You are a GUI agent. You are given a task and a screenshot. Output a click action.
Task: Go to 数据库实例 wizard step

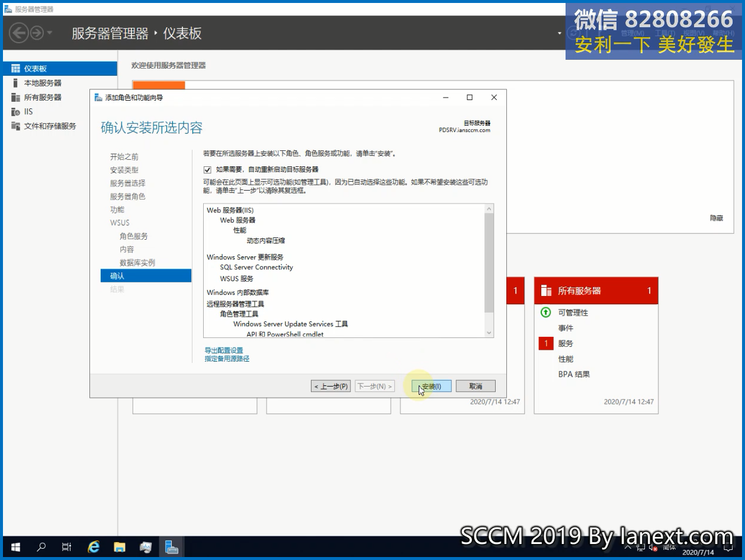click(137, 262)
